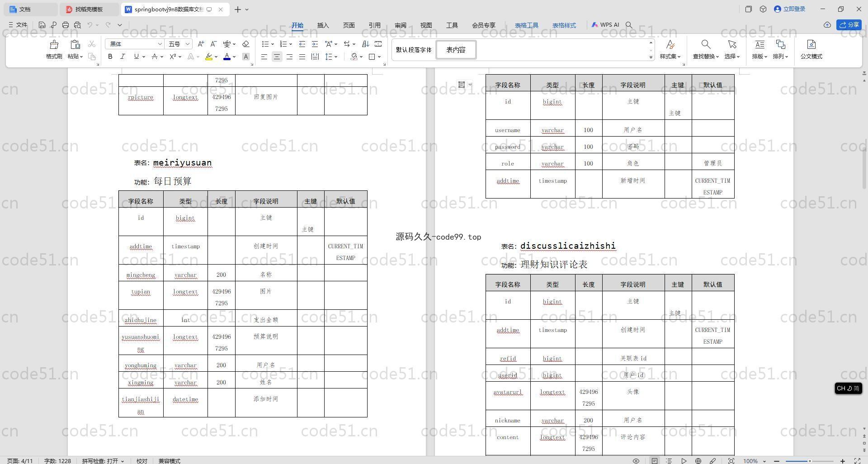Toggle Underline formatting
The width and height of the screenshot is (868, 464).
(136, 57)
